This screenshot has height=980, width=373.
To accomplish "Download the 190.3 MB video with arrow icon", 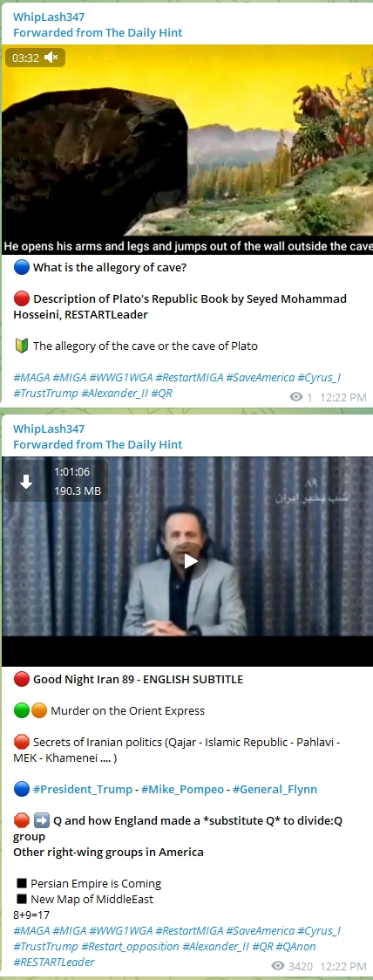I will pyautogui.click(x=26, y=482).
